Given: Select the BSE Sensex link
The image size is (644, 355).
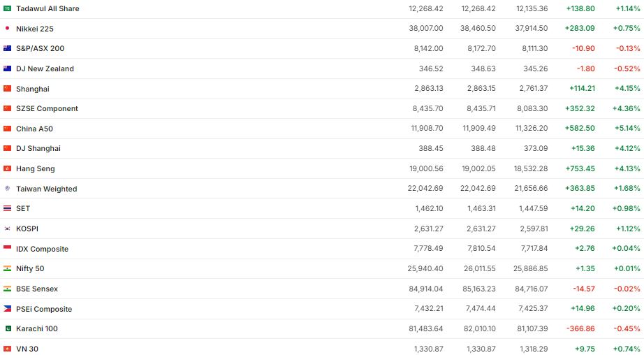Looking at the screenshot, I should click(37, 289).
